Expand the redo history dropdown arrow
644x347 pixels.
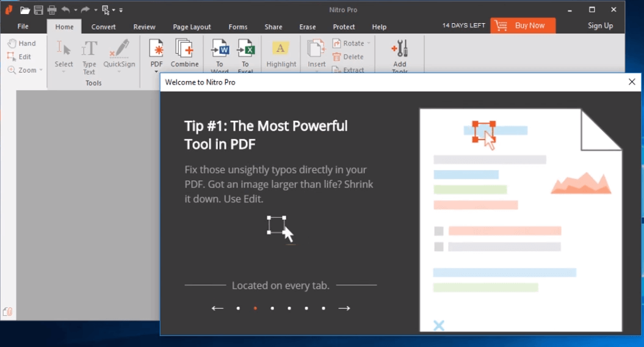(x=95, y=10)
